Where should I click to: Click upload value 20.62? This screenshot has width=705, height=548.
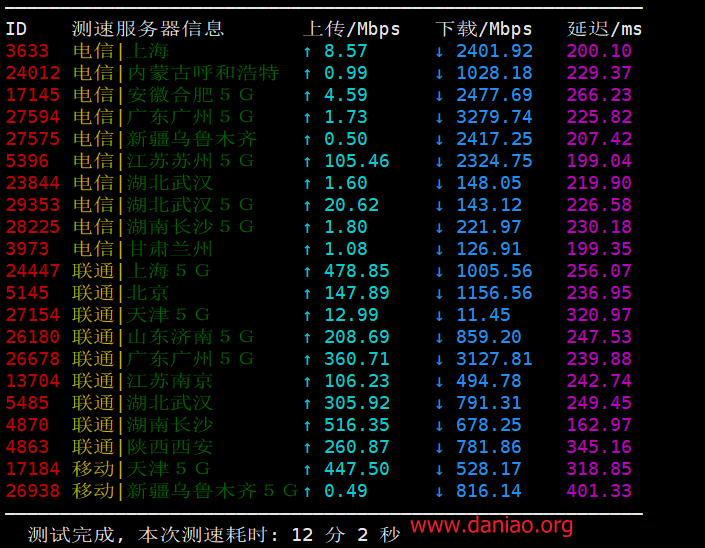[351, 205]
